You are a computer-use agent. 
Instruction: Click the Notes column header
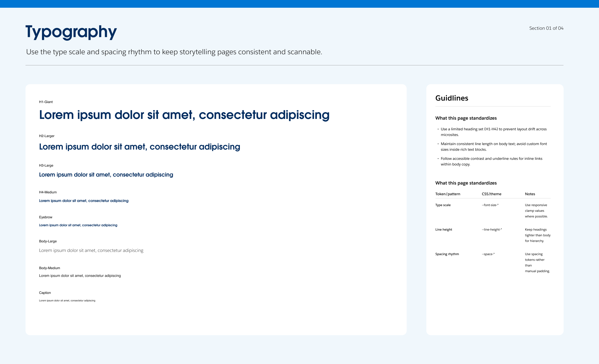pos(530,194)
